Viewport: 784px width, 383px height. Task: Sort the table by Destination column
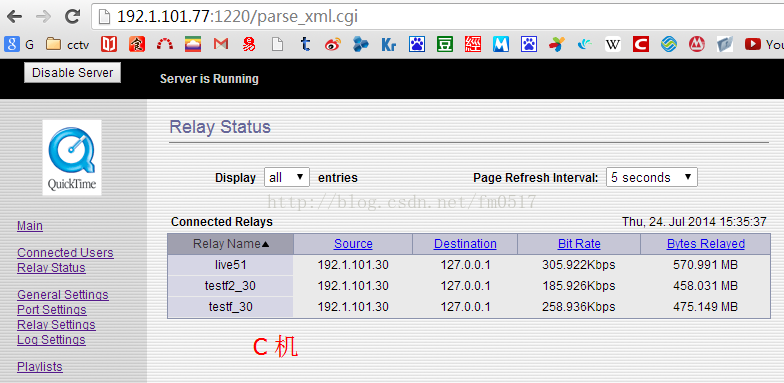click(x=465, y=244)
